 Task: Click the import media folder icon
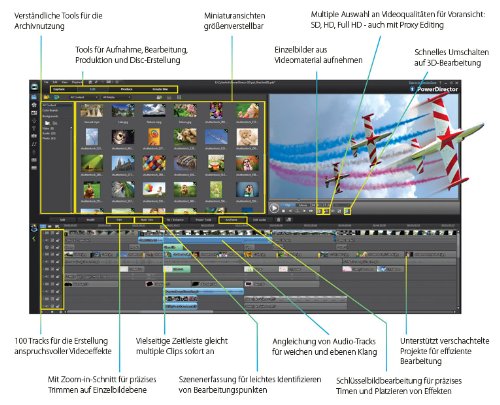(47, 97)
